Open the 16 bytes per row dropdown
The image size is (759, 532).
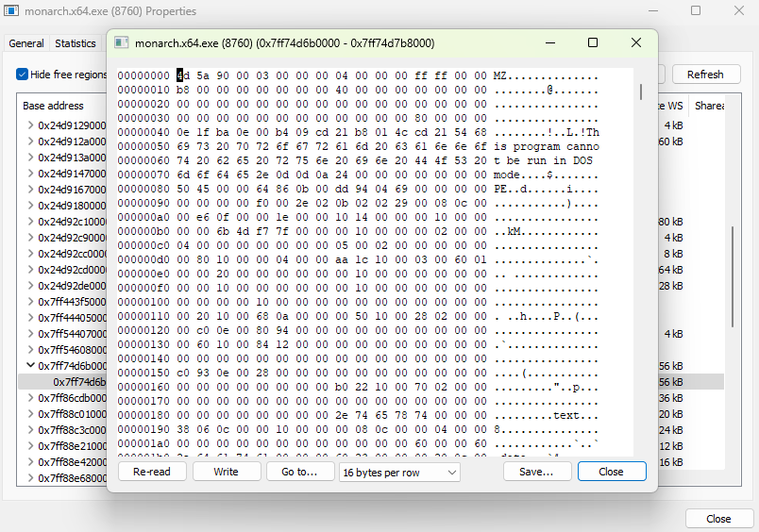pyautogui.click(x=399, y=472)
